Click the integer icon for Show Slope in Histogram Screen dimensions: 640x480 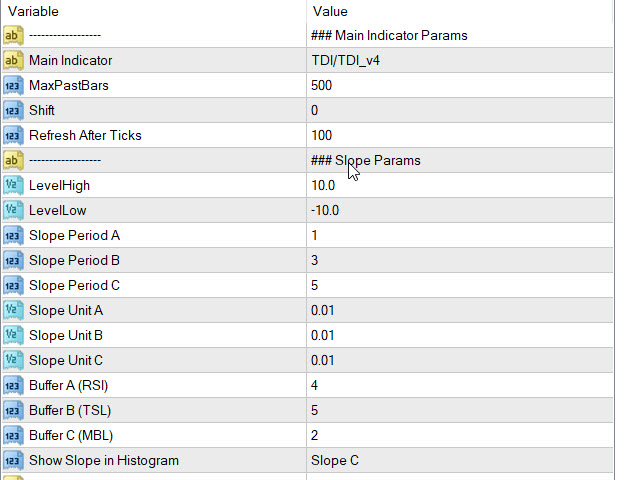tap(13, 461)
